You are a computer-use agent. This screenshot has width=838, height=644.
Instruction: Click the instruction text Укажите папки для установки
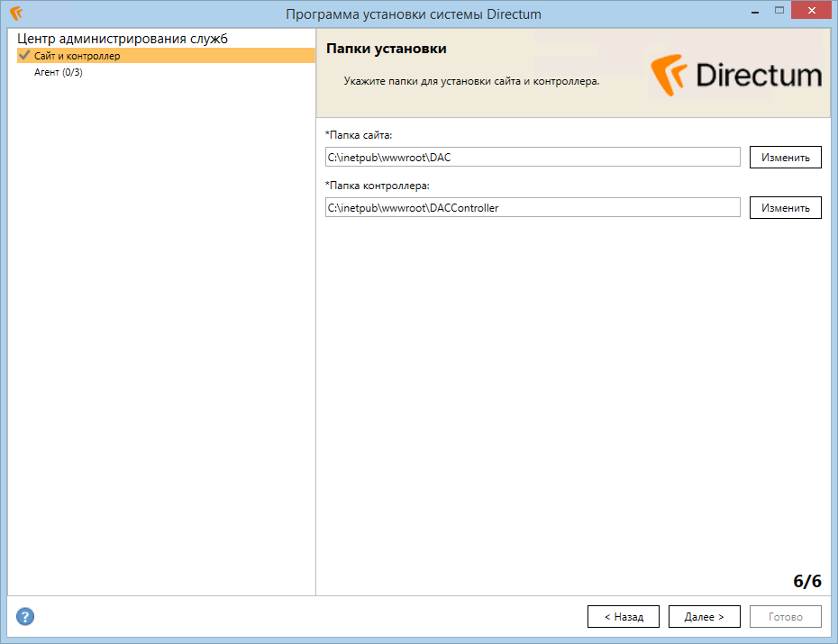pos(471,82)
